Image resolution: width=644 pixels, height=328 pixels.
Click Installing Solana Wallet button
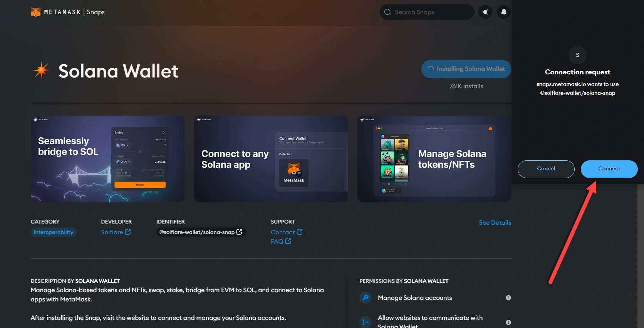[466, 69]
